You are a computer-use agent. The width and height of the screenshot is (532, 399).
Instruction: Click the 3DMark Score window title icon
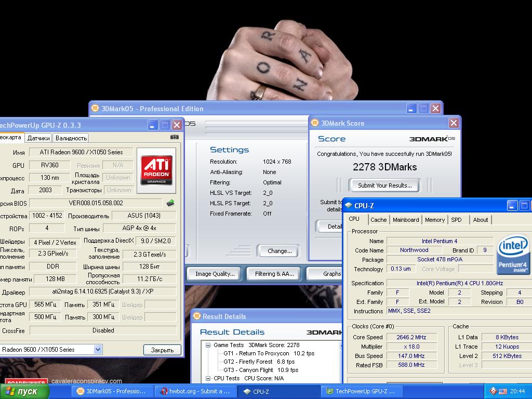click(315, 123)
